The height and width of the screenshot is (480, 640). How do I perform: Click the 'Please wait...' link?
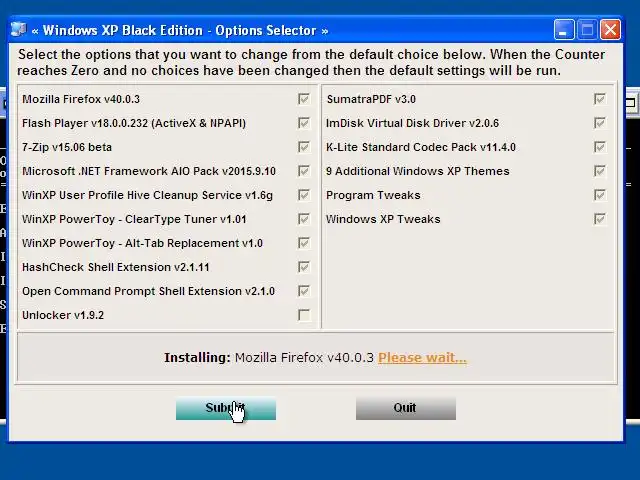pos(422,358)
